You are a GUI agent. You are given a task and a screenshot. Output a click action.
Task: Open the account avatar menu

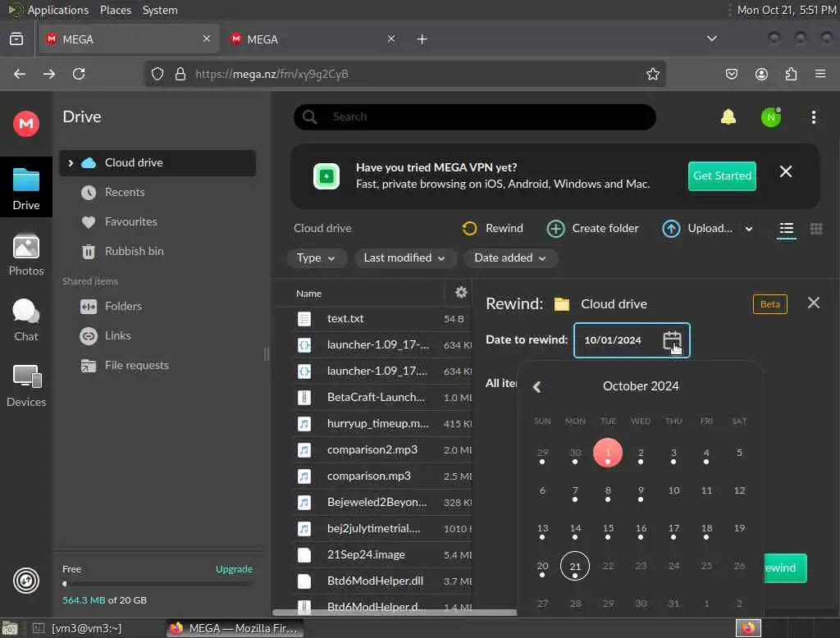[x=771, y=116]
